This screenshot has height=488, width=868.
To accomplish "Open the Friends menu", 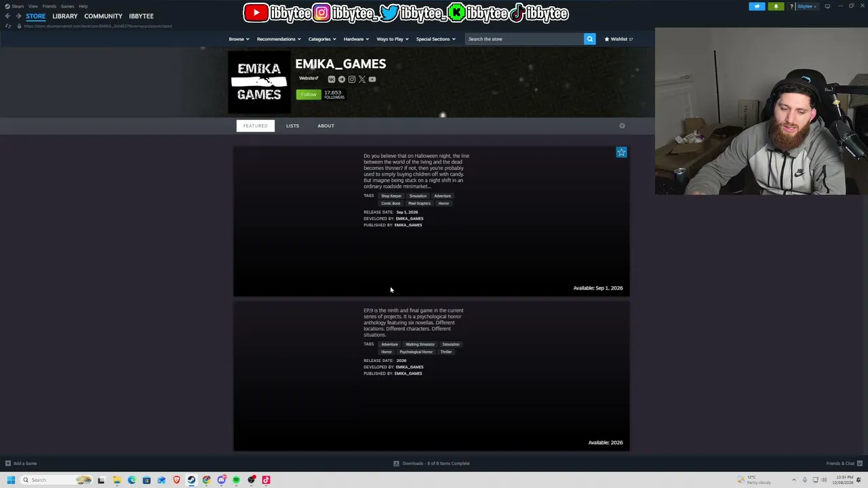I will (x=49, y=6).
